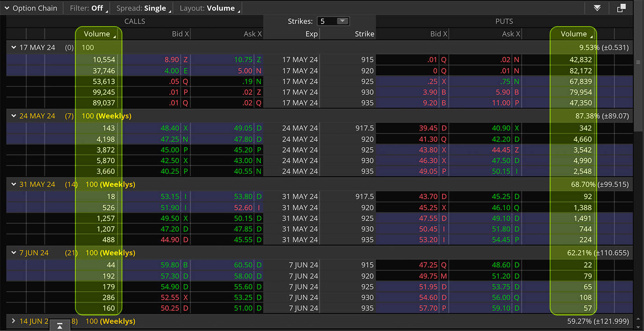Click strike 915 in 7 JUN 24 group

point(368,265)
